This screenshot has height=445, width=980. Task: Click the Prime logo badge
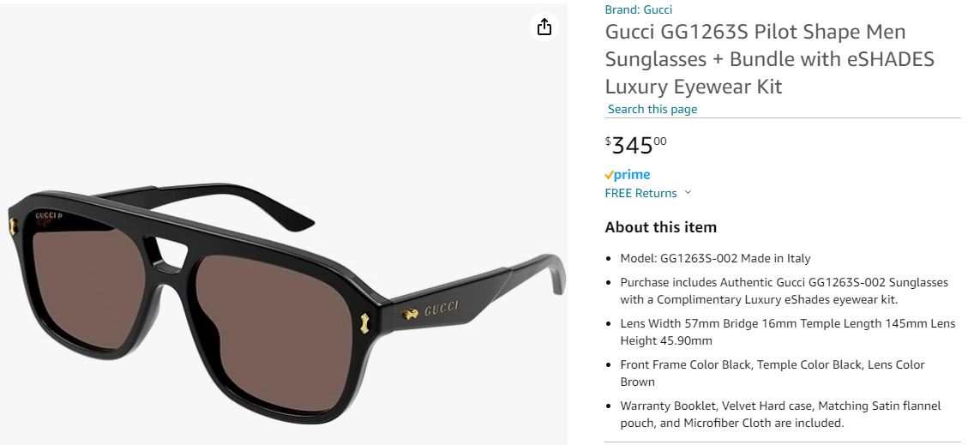[x=628, y=175]
